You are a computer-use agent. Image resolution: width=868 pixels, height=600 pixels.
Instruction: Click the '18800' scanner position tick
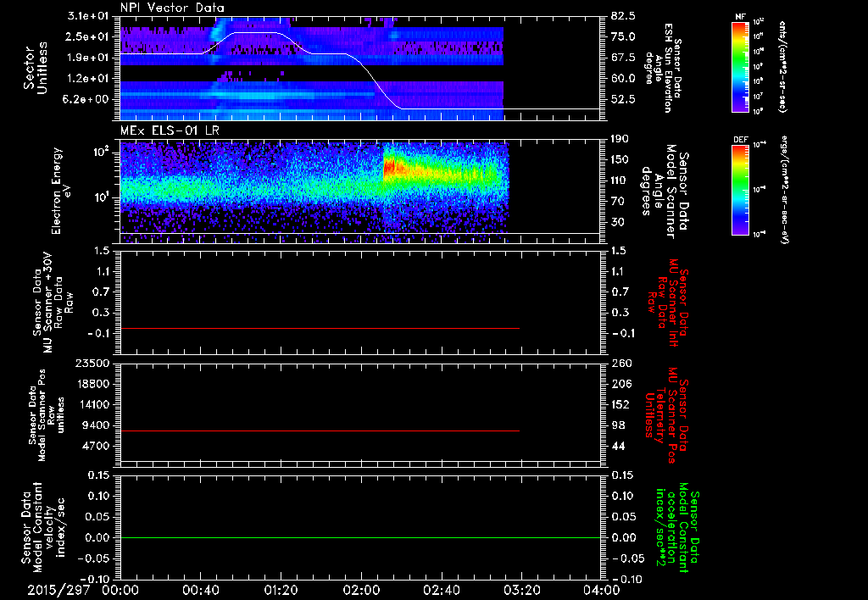coord(92,384)
